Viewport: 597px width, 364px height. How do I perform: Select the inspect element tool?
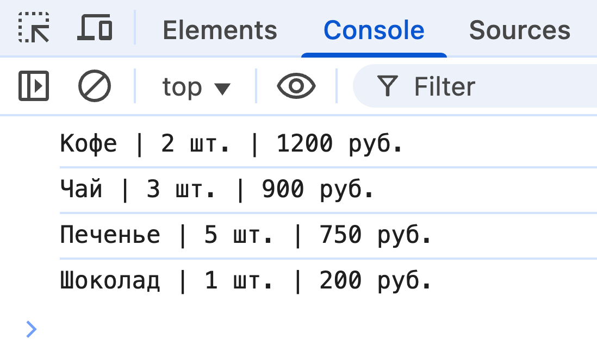[34, 28]
